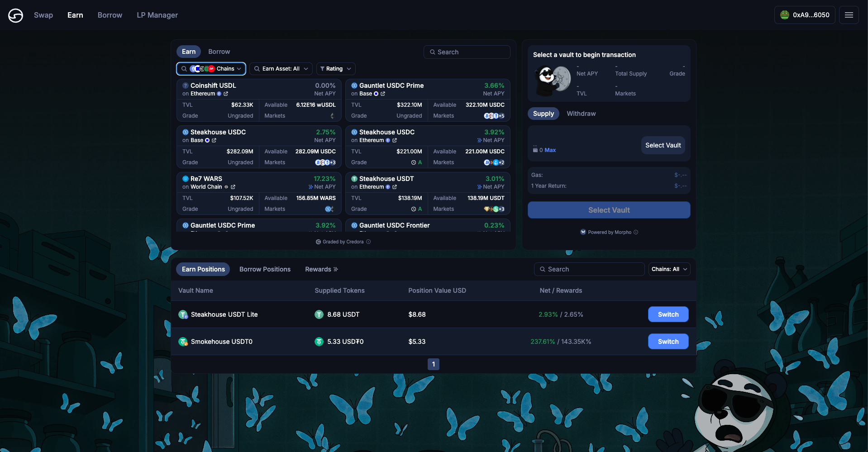
Task: Open the Borrow Positions tab
Action: coord(265,269)
